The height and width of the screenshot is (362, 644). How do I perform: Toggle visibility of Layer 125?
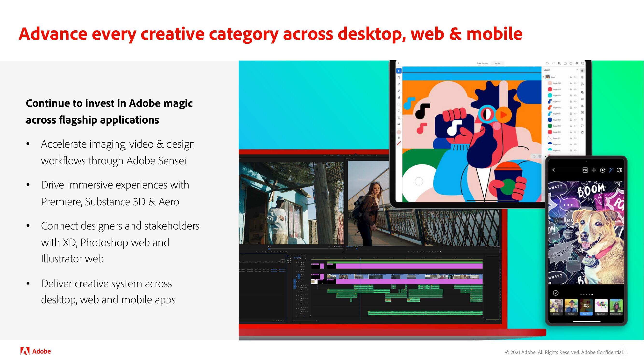[x=575, y=114]
